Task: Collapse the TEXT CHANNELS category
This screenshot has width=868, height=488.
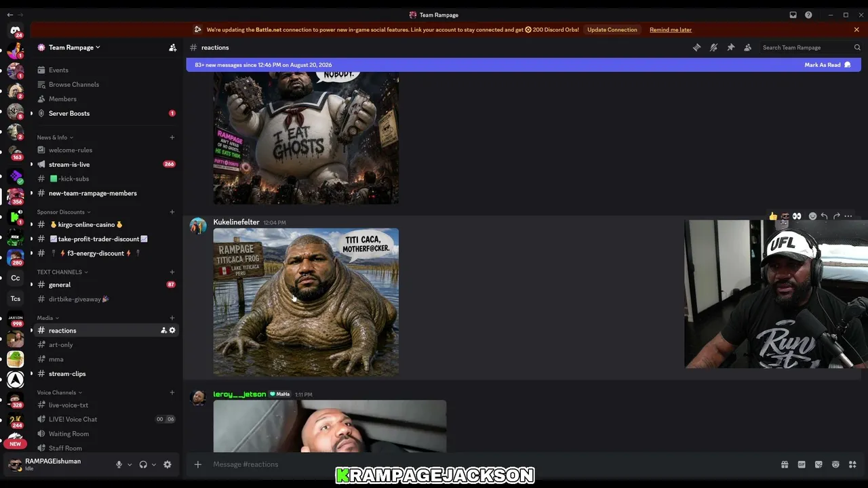Action: (62, 272)
